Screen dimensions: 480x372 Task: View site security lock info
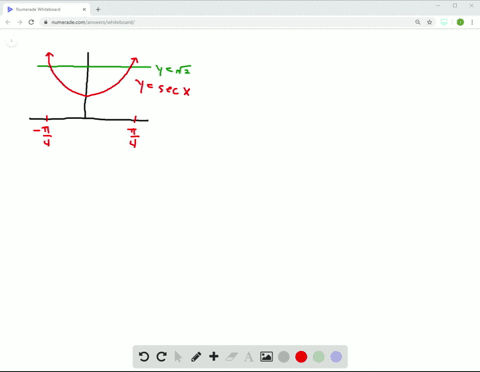pos(46,22)
